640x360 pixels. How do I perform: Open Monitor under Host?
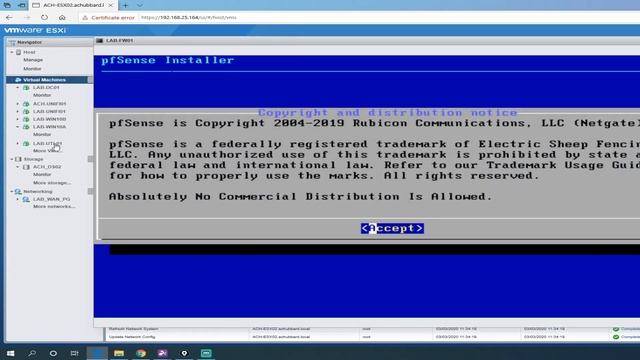[x=32, y=69]
